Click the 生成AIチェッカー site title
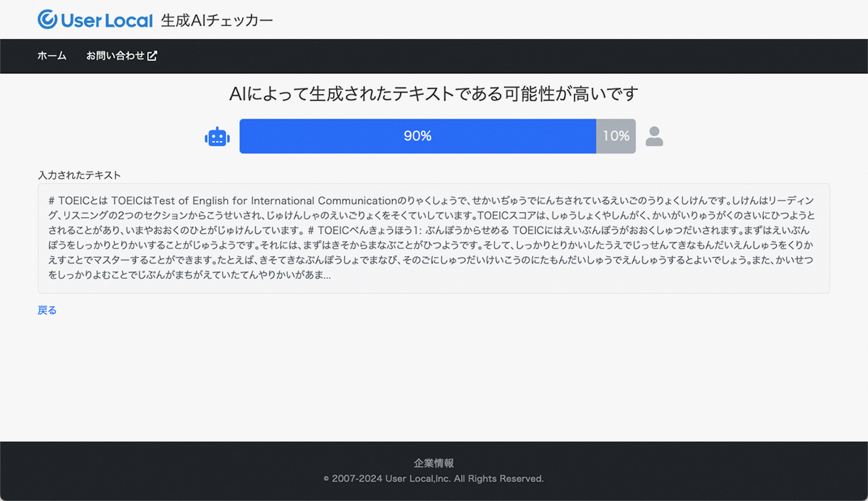Screen dimensions: 868x501 tap(217, 20)
